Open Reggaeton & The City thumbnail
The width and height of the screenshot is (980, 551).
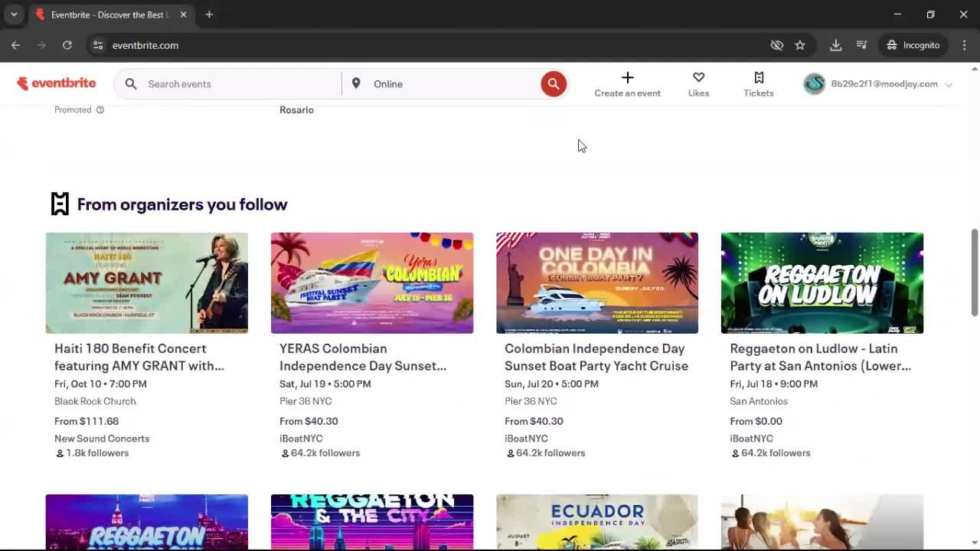[372, 522]
